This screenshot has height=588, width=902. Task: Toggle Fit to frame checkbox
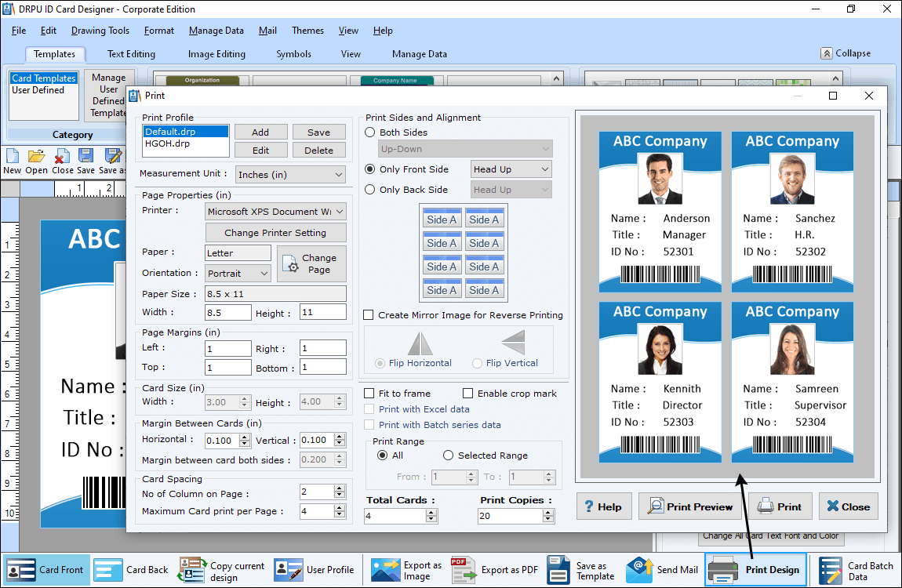[x=369, y=393]
